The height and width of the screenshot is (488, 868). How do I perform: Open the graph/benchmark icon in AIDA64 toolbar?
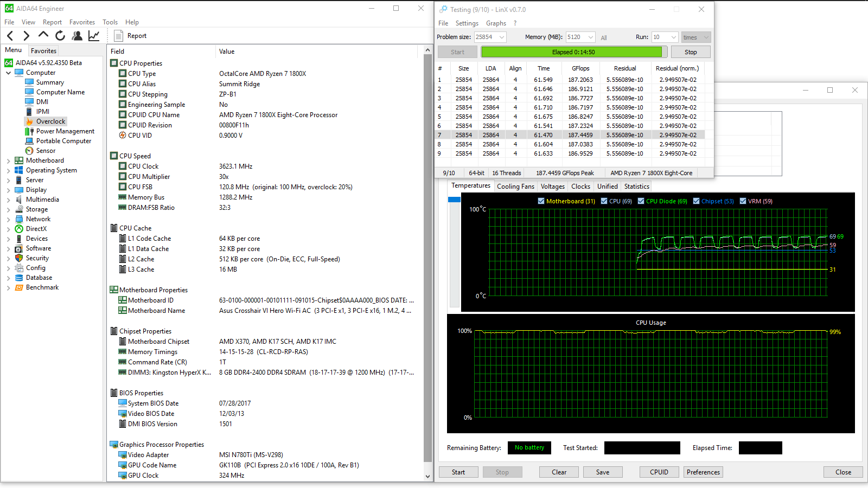pos(94,36)
